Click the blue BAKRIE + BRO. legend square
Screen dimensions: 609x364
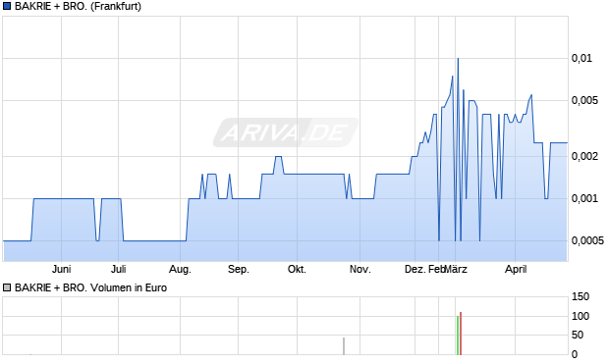tap(7, 6)
